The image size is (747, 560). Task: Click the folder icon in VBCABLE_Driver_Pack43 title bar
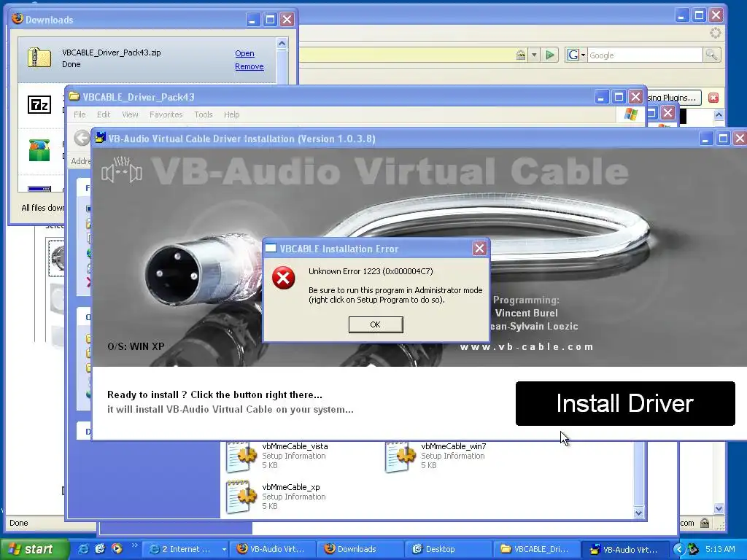tap(74, 97)
